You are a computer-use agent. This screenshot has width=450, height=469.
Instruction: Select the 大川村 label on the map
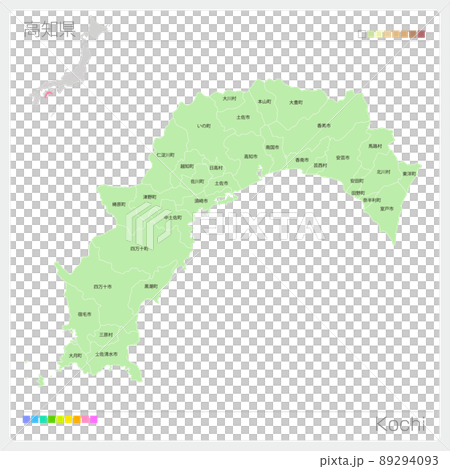click(x=229, y=99)
